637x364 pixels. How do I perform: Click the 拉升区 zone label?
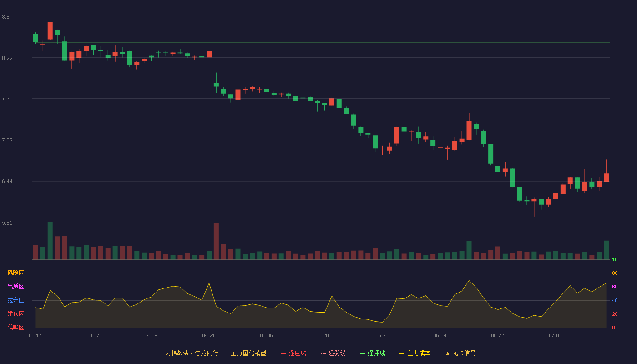(x=15, y=300)
